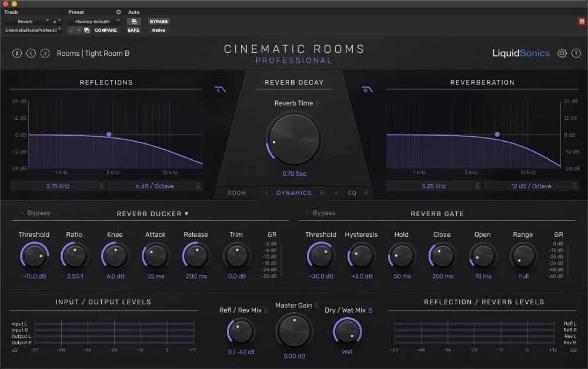Open the Rooms | Tight Room B preset browser

click(x=93, y=53)
